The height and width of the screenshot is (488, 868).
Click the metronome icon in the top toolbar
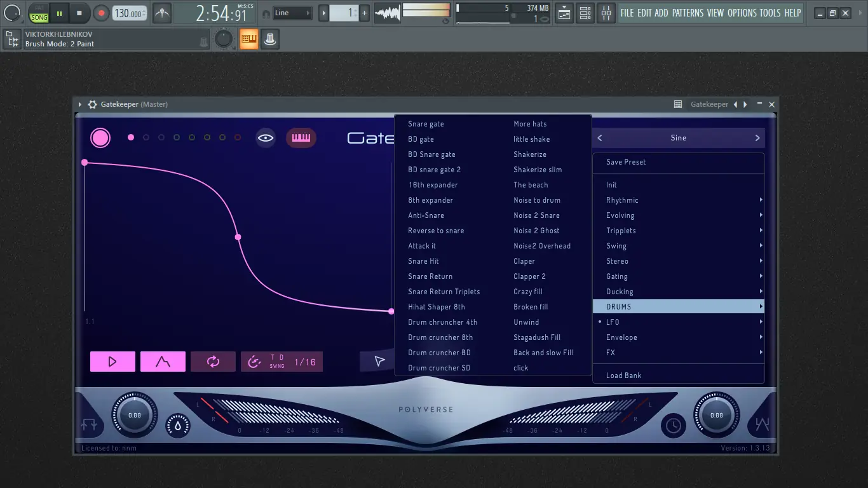(x=162, y=13)
